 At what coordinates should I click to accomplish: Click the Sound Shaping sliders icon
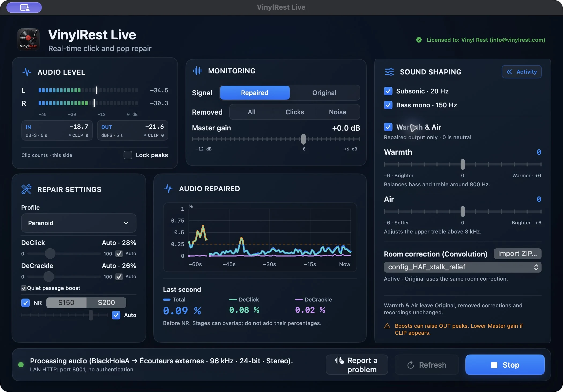(389, 72)
